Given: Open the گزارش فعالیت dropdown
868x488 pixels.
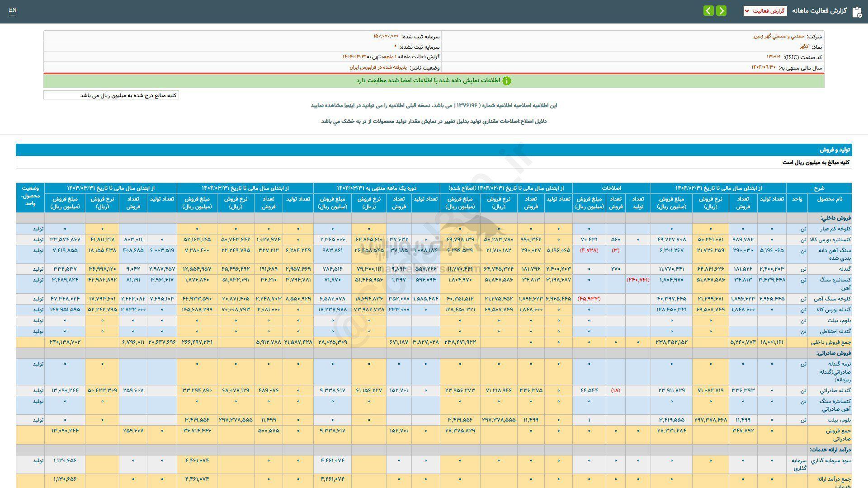Looking at the screenshot, I should tap(765, 11).
